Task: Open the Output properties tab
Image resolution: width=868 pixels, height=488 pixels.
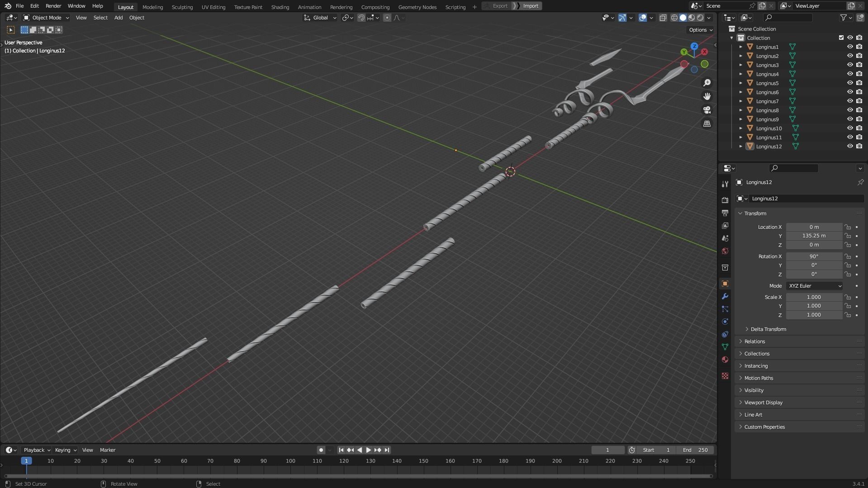Action: click(725, 213)
